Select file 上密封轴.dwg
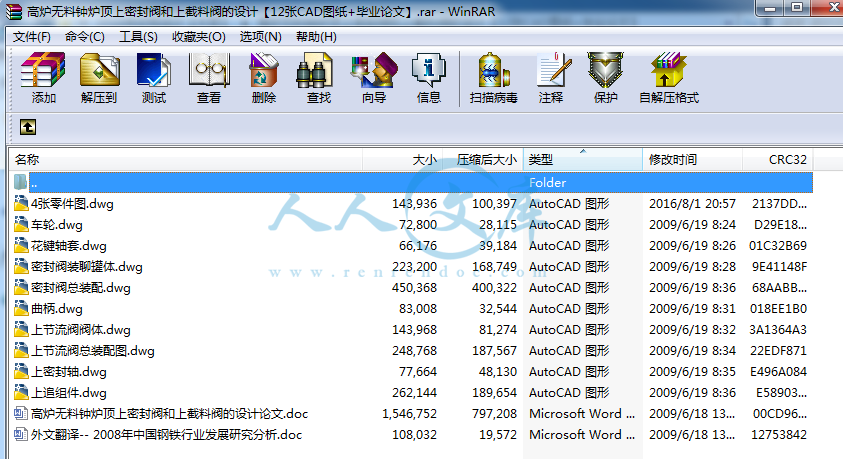This screenshot has height=459, width=843. tap(68, 372)
